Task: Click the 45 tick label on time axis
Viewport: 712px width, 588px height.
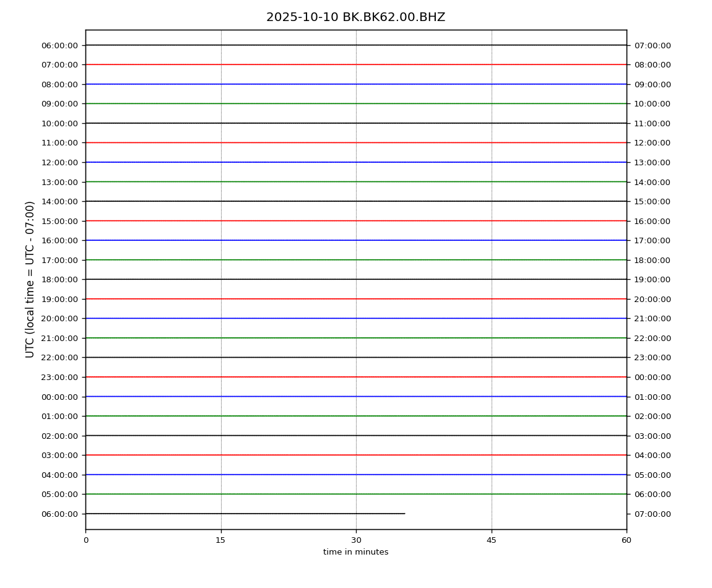Action: point(492,540)
